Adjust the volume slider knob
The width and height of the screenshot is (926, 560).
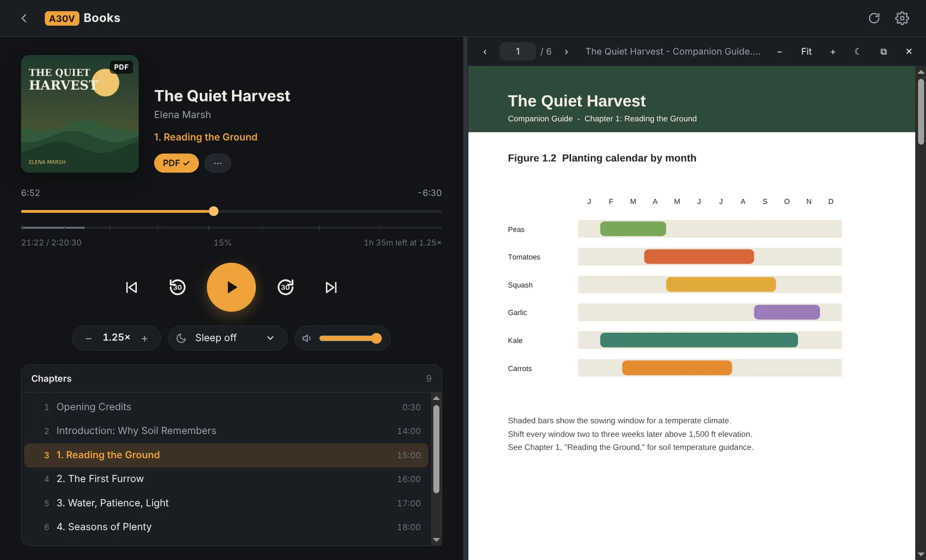376,338
